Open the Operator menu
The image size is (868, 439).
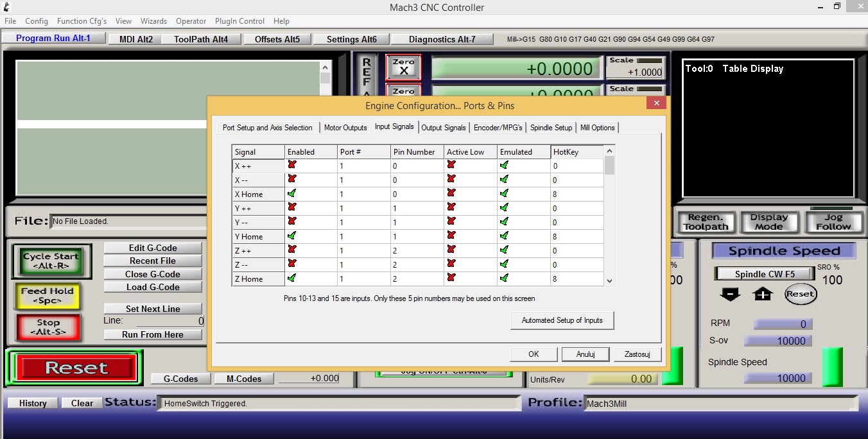tap(191, 21)
